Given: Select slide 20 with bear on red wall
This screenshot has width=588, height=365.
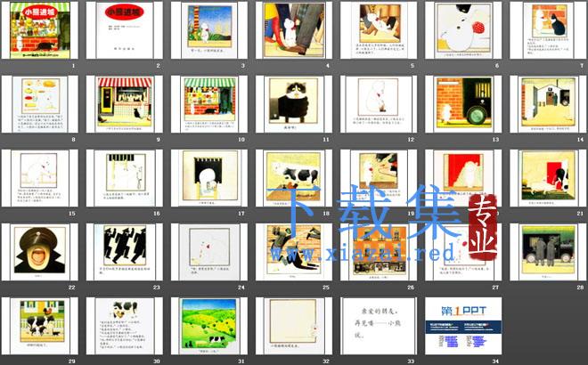Looking at the screenshot, I should [x=463, y=178].
